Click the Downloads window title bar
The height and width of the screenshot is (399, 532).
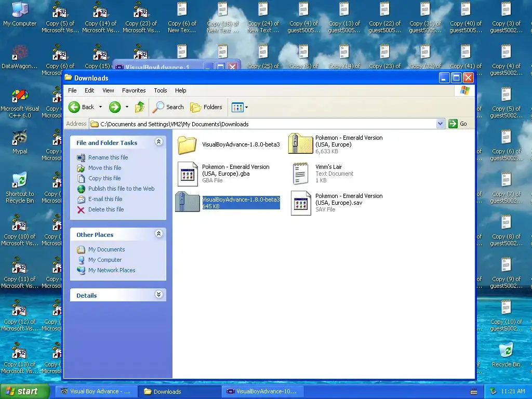(251, 78)
